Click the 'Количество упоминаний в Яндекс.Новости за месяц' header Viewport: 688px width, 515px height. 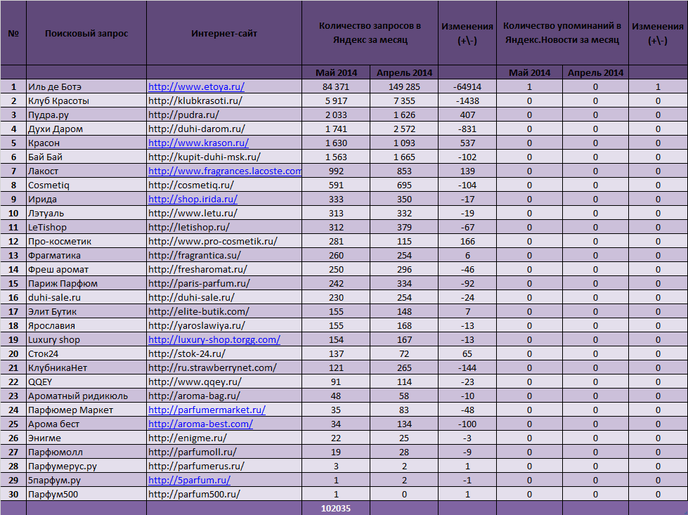coord(562,33)
